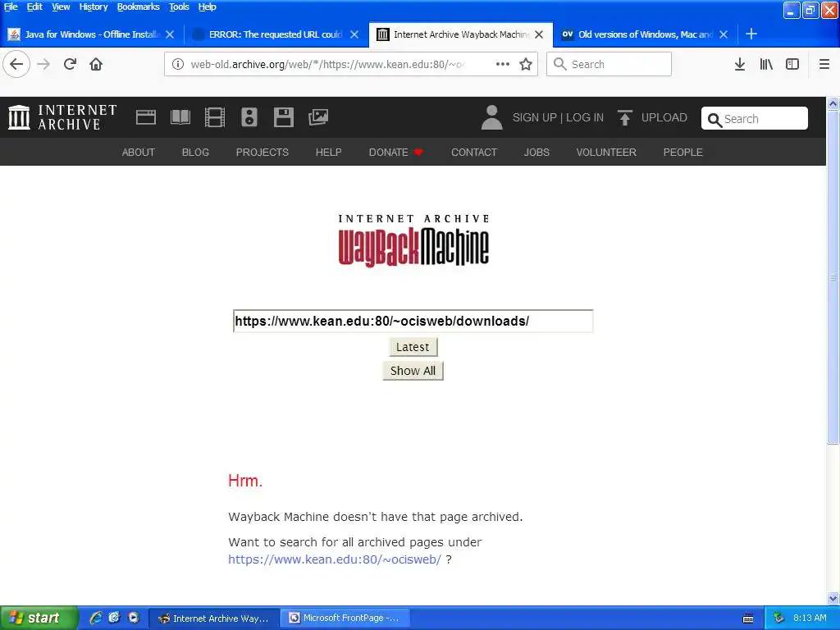Click the page scrollbar down arrow
This screenshot has width=840, height=630.
[x=833, y=598]
